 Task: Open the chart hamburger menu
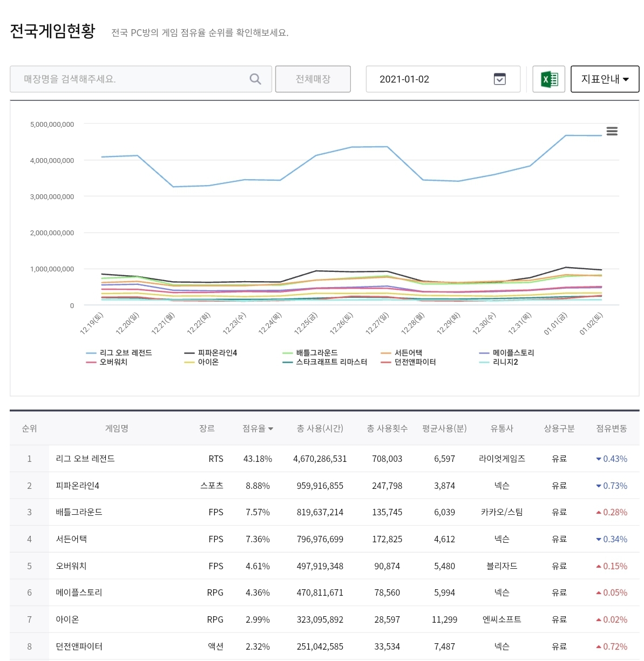(612, 131)
